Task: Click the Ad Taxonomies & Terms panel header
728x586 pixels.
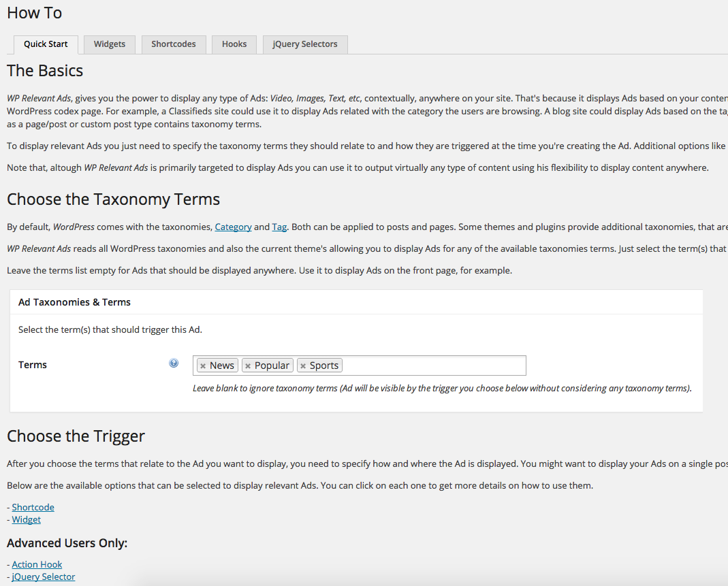Action: pos(75,302)
